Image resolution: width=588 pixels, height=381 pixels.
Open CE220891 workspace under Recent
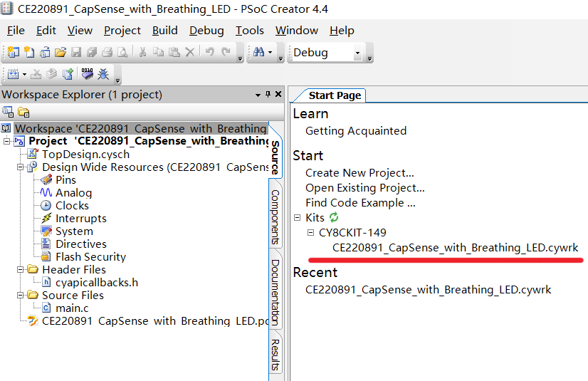coord(429,290)
